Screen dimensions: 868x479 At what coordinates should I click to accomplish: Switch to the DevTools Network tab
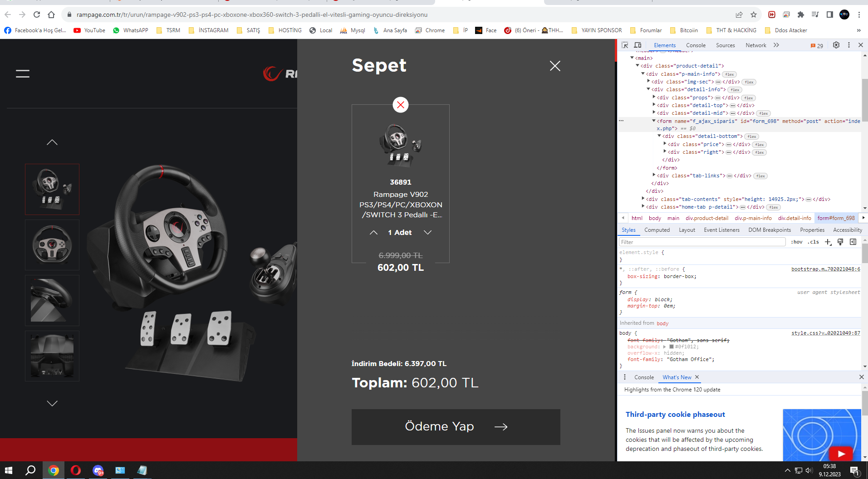(x=755, y=45)
